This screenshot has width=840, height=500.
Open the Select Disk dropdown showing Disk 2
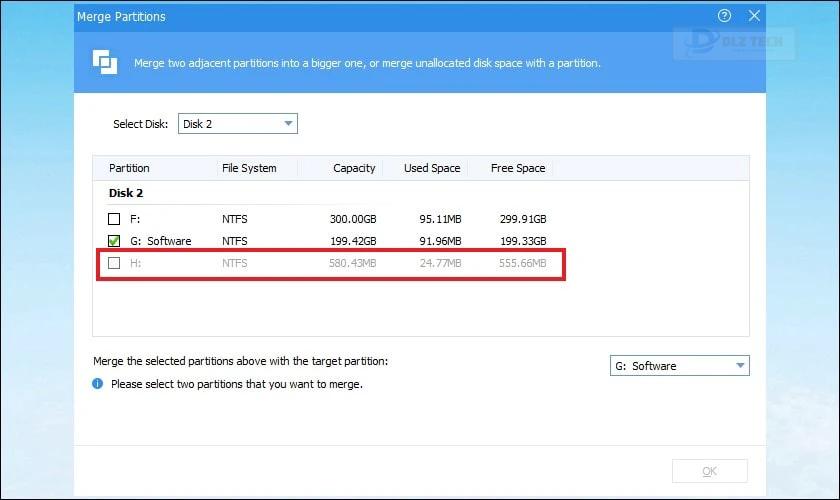(238, 124)
